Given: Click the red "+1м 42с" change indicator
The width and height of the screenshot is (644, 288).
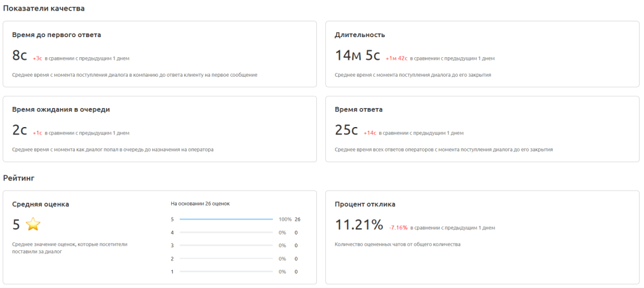Looking at the screenshot, I should click(396, 58).
